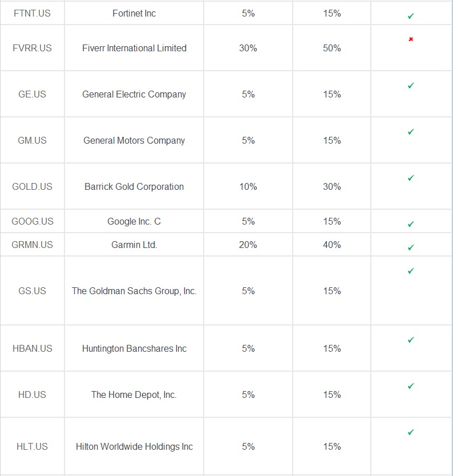Click the red cross in Fiverr row
This screenshot has height=476, width=453.
(411, 39)
